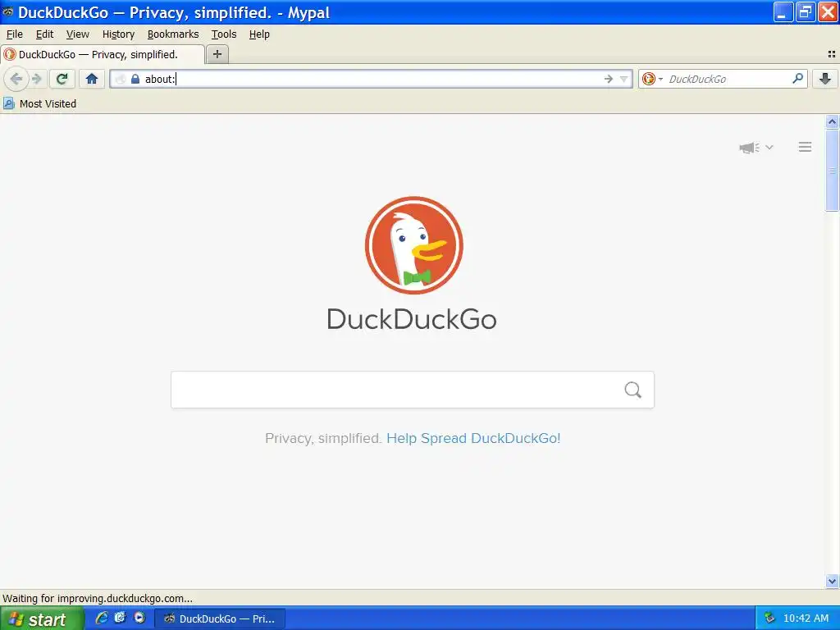This screenshot has width=840, height=630.
Task: Click the system tray network icon
Action: 769,619
